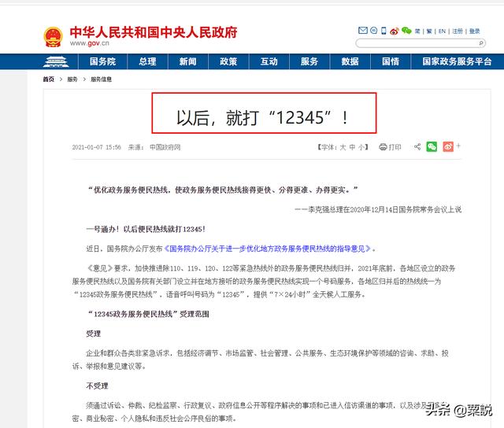Open the 国务院 navigation menu

pyautogui.click(x=102, y=61)
